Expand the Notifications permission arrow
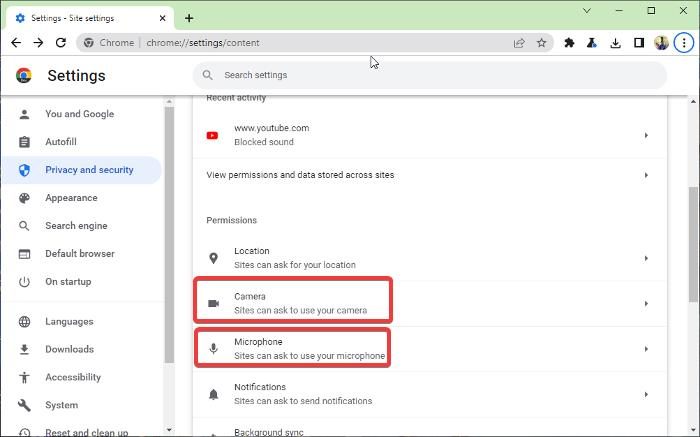Viewport: 700px width, 437px height. 646,394
